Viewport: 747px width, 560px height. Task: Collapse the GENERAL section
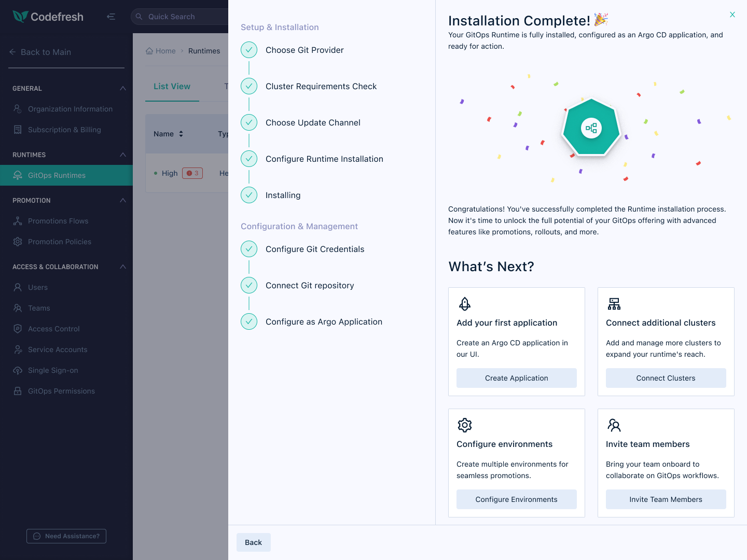click(123, 88)
